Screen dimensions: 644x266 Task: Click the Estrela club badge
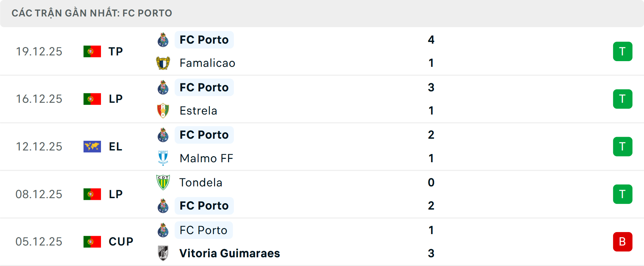(x=163, y=110)
